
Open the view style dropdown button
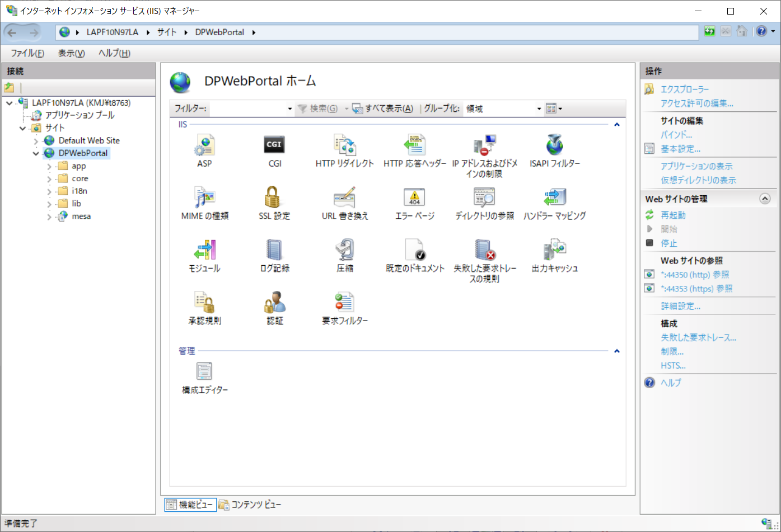pos(554,109)
